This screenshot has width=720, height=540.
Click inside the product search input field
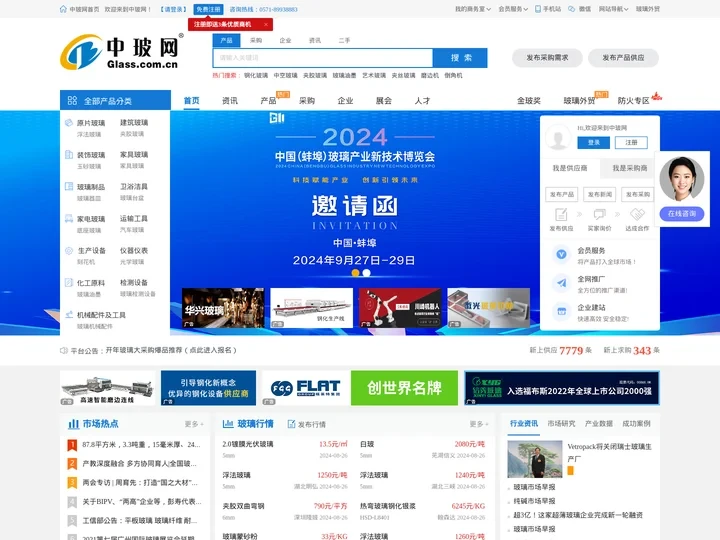pyautogui.click(x=323, y=58)
